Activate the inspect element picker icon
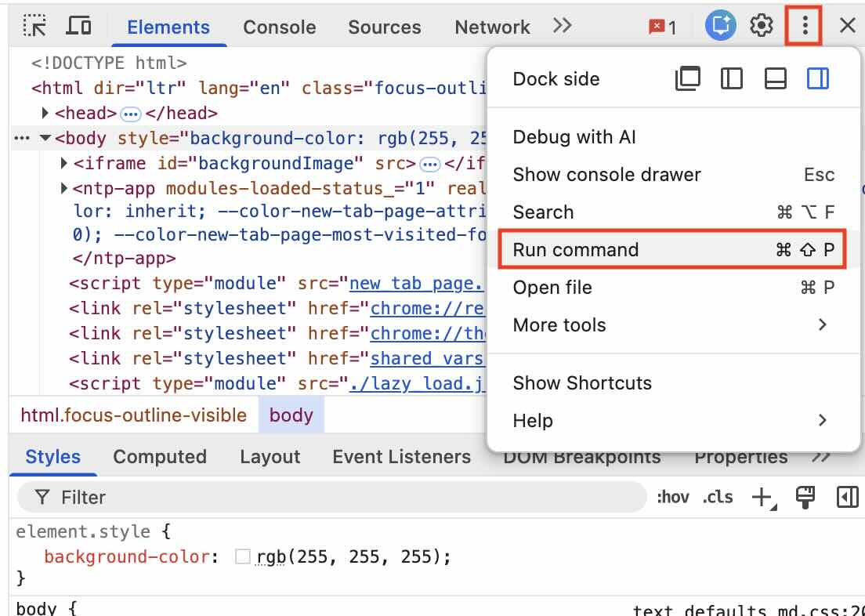Viewport: 865px width, 616px height. pos(35,26)
